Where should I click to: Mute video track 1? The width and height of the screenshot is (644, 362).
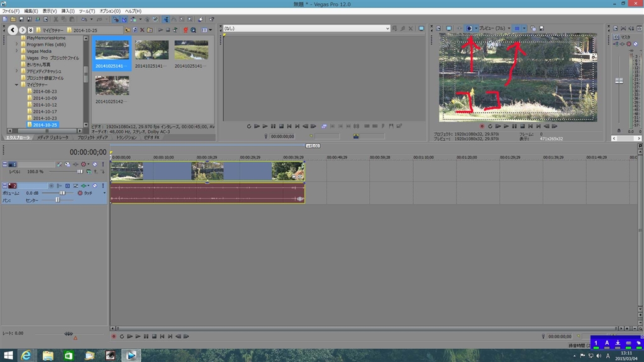[x=94, y=164]
